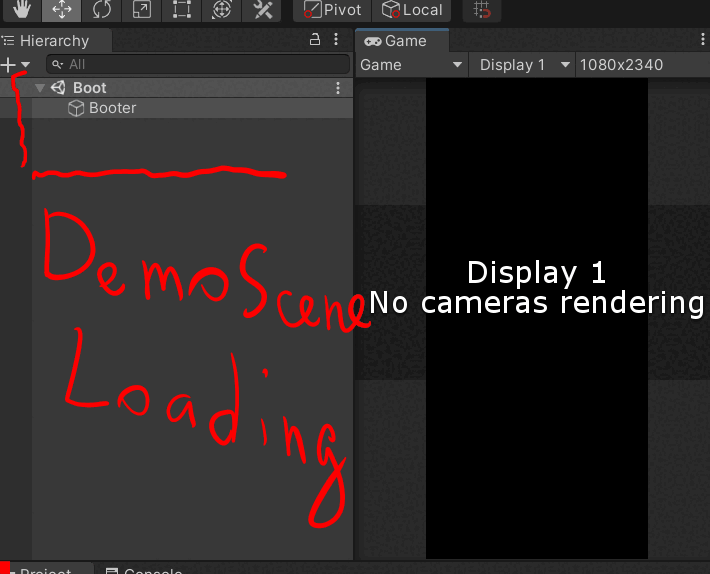Select the Rotate tool
Screen dimensions: 710x574
(x=101, y=10)
